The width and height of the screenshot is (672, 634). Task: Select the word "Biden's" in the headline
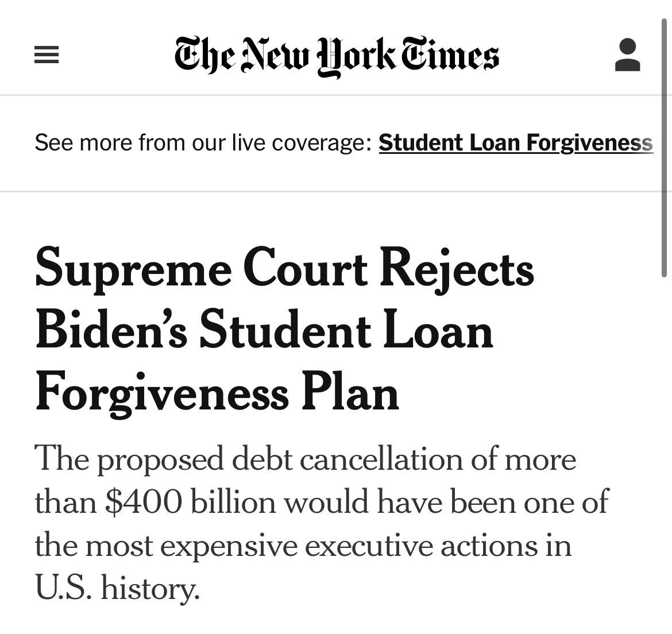pyautogui.click(x=111, y=331)
